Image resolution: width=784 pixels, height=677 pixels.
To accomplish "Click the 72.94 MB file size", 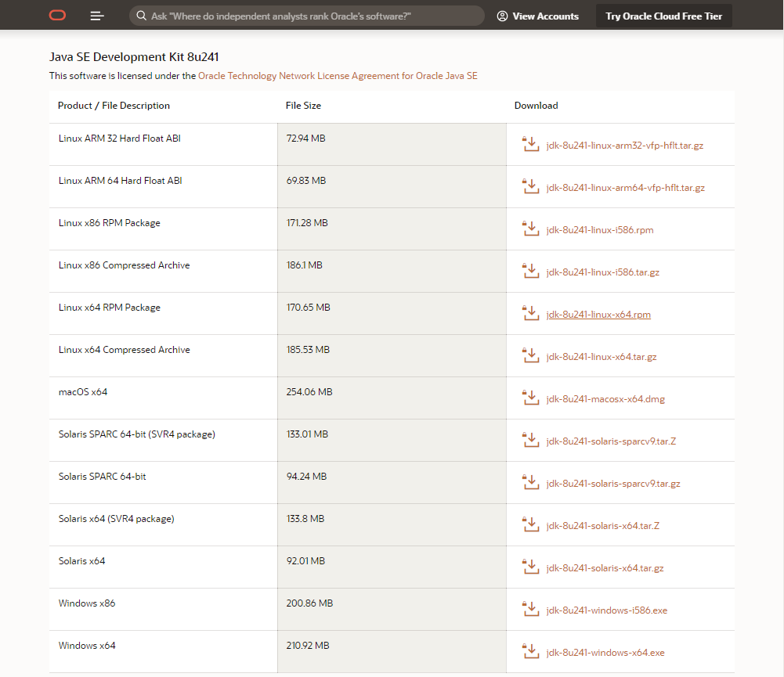I will [305, 139].
